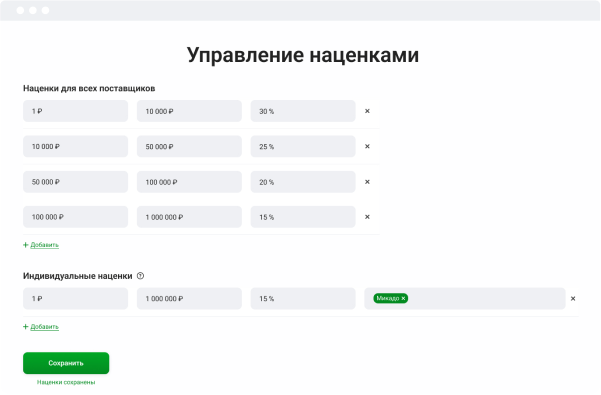Image resolution: width=601 pixels, height=395 pixels.
Task: Delete the 100 000 ₽ to 1 000 000 ₽ row
Action: [x=367, y=217]
